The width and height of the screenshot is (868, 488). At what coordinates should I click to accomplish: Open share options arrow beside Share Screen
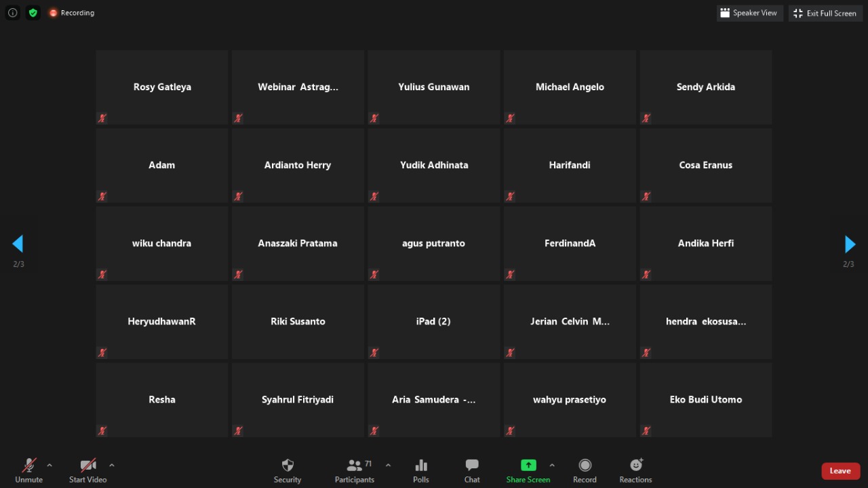[x=552, y=465]
